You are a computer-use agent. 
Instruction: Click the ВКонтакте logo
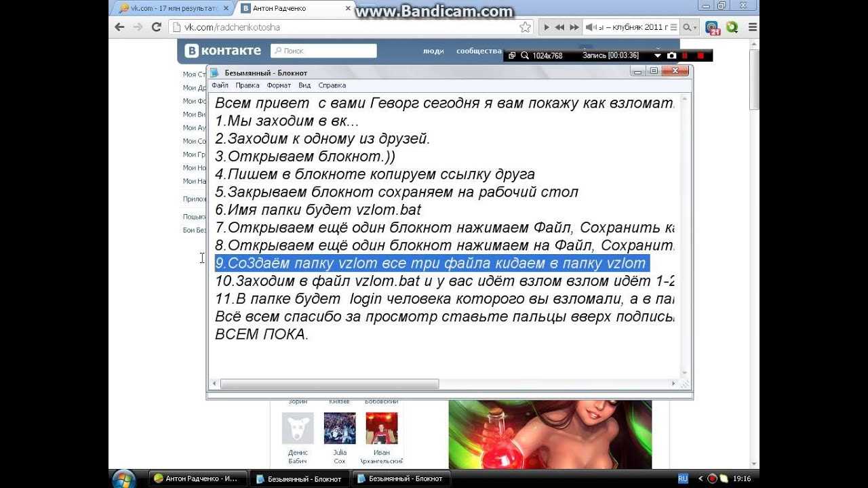click(x=223, y=50)
